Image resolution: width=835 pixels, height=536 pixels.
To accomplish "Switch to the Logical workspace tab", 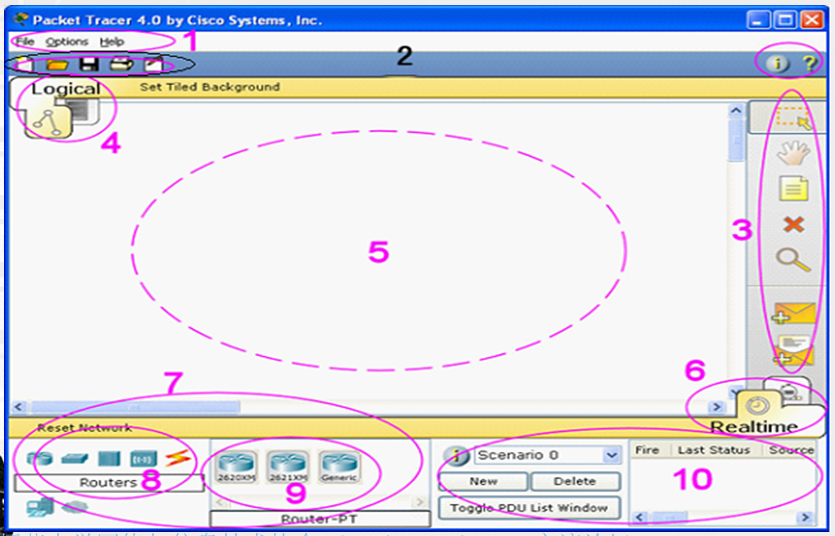I will [66, 88].
